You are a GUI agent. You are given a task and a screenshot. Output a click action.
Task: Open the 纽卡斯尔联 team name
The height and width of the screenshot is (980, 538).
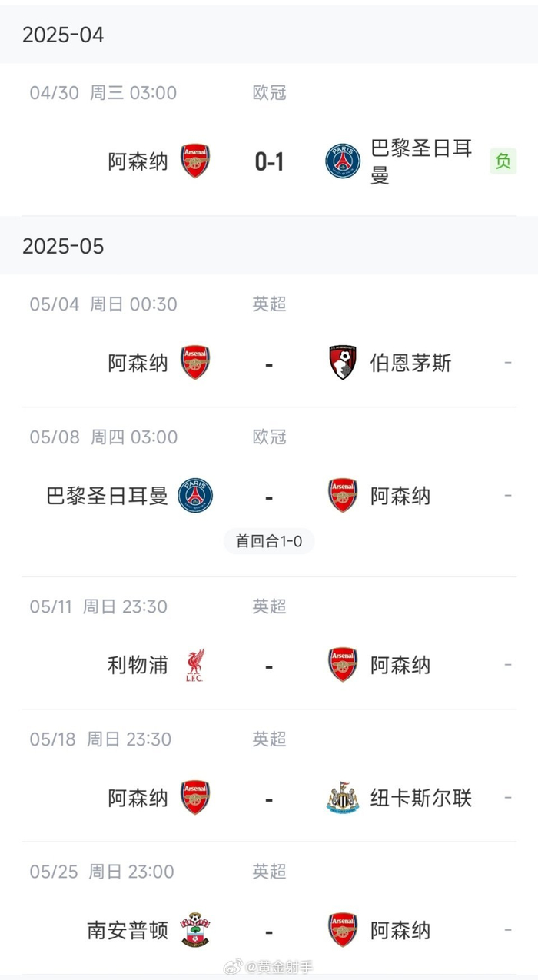coord(420,799)
